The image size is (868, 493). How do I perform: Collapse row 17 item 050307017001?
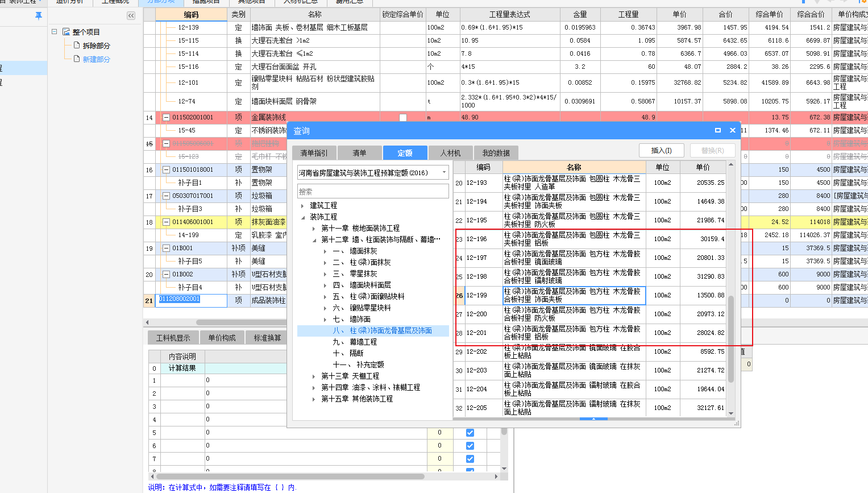[166, 196]
